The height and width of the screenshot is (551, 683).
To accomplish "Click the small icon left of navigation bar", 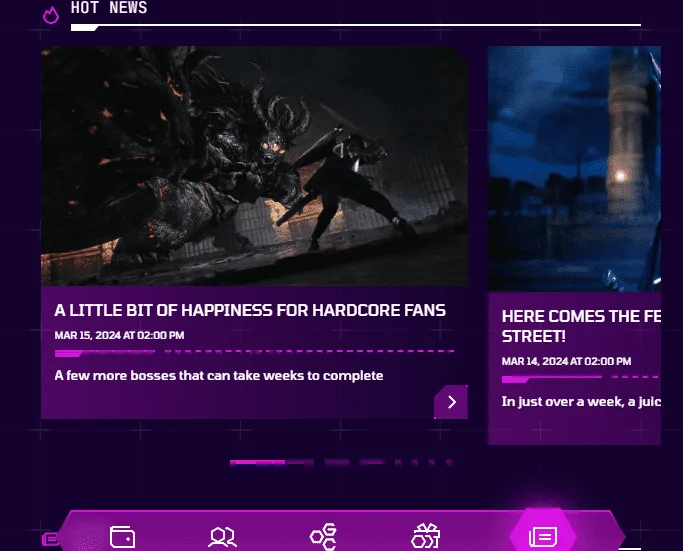I will 50,539.
